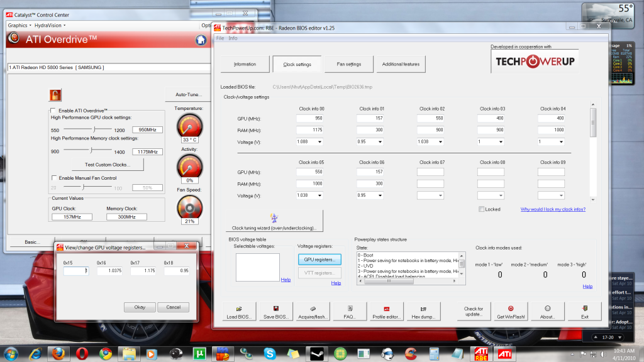Open the Info menu in RBE

[233, 38]
